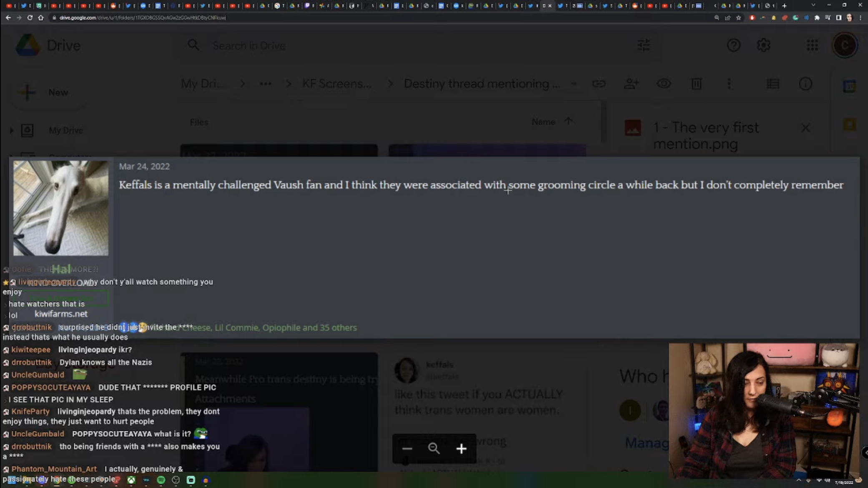The width and height of the screenshot is (868, 488).
Task: Show hidden system tray icons chevron
Action: [x=798, y=480]
